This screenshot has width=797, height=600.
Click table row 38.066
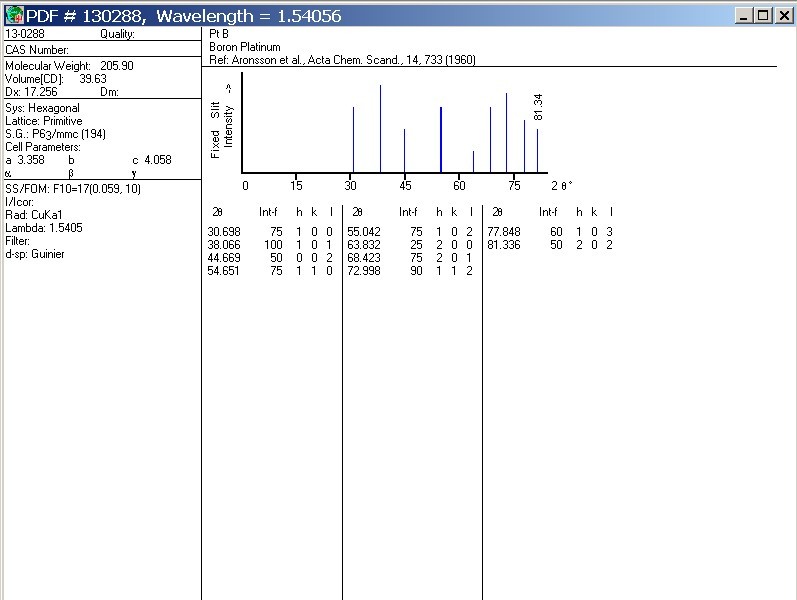tap(270, 245)
